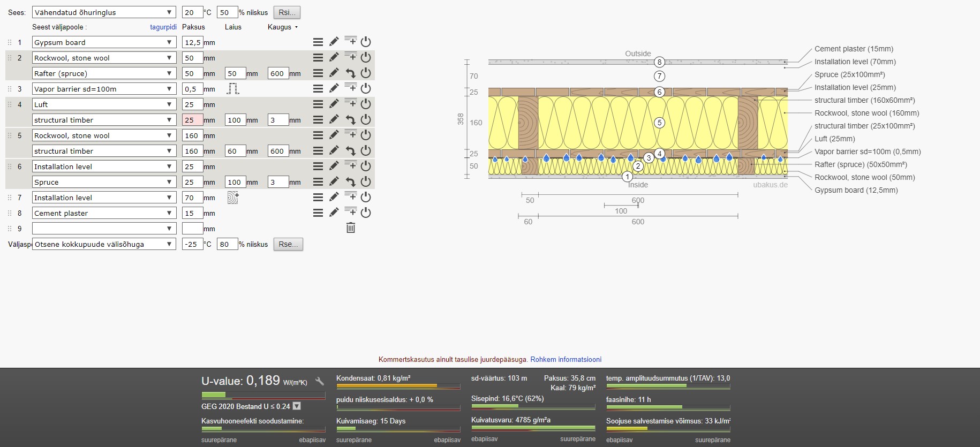This screenshot has height=447, width=980.
Task: Click the trash icon on empty row 9
Action: (x=350, y=228)
